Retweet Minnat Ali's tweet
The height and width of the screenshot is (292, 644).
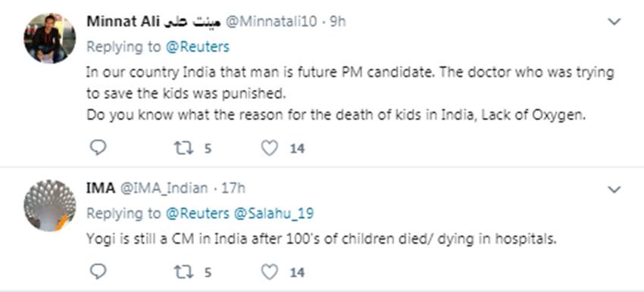click(183, 148)
